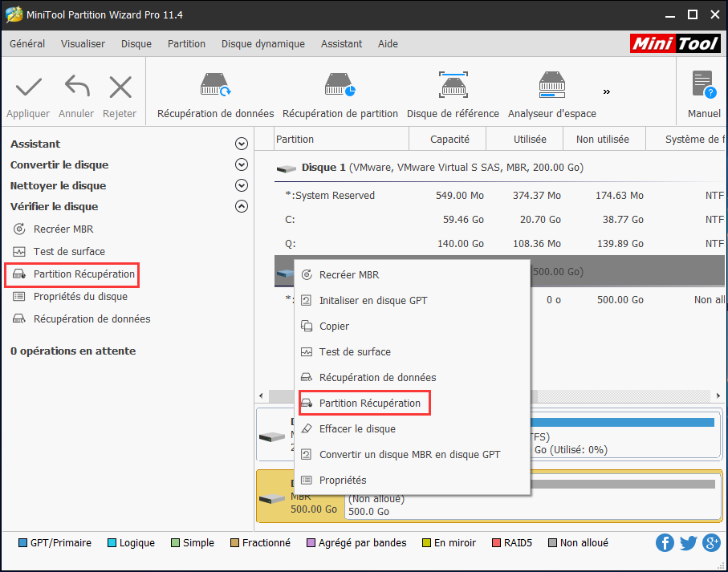Choose Récupération de données in context menu

tap(413, 377)
